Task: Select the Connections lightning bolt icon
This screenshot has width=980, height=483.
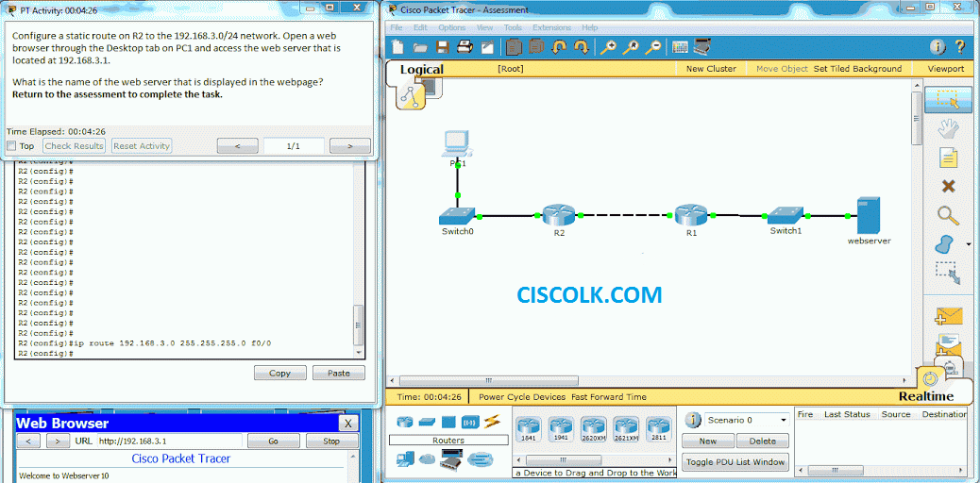Action: [493, 422]
